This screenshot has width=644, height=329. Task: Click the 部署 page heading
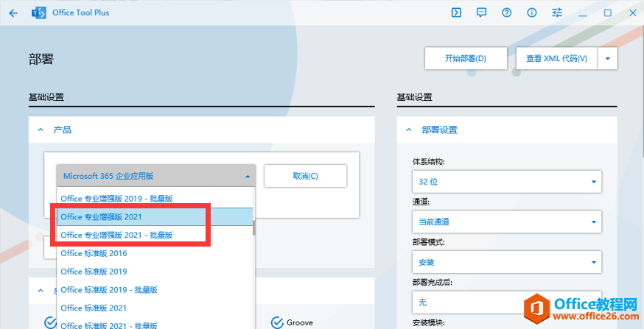[x=41, y=59]
